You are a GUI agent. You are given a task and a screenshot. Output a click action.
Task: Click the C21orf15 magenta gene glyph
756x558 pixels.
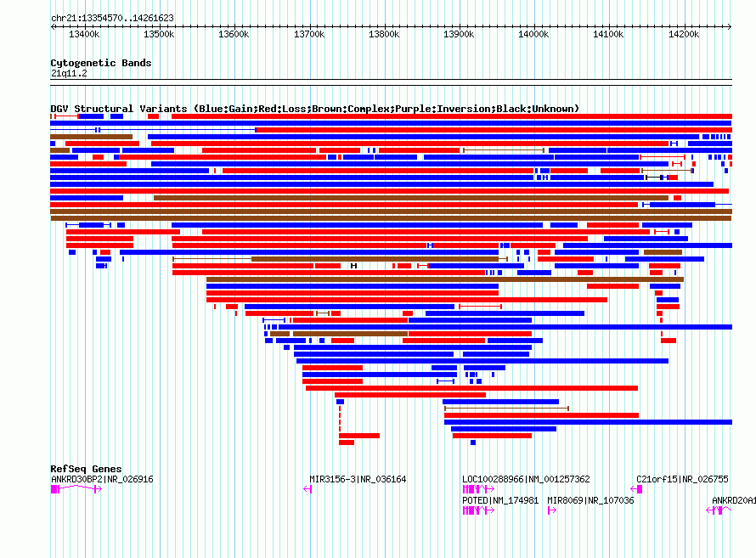tap(636, 489)
